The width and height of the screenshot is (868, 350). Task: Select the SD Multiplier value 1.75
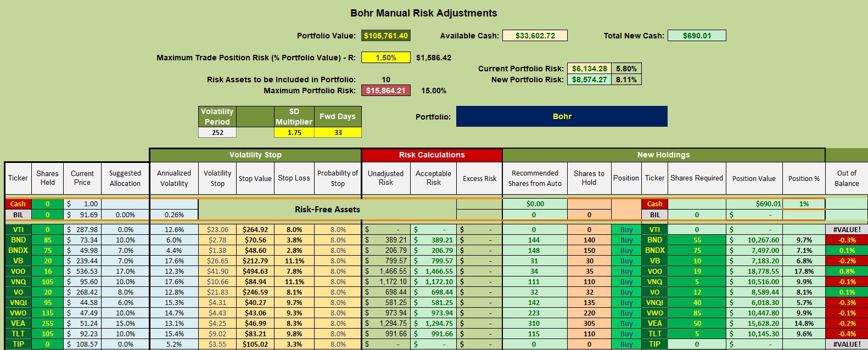point(294,132)
